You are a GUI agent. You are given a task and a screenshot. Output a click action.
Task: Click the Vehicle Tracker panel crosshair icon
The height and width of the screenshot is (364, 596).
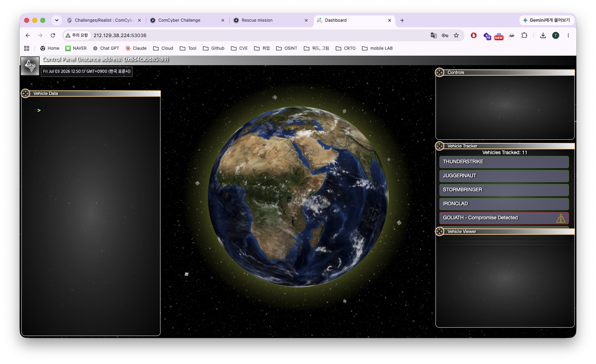[x=439, y=146]
